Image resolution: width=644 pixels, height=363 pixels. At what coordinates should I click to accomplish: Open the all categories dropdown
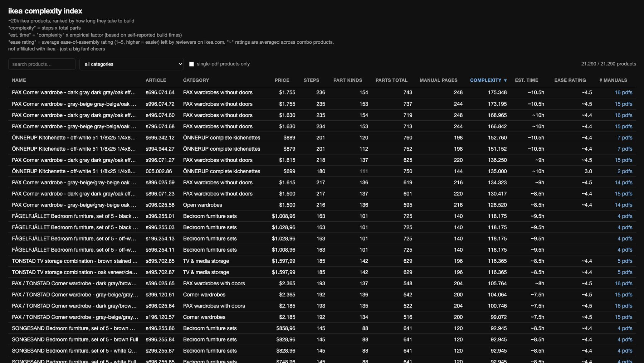pyautogui.click(x=131, y=64)
